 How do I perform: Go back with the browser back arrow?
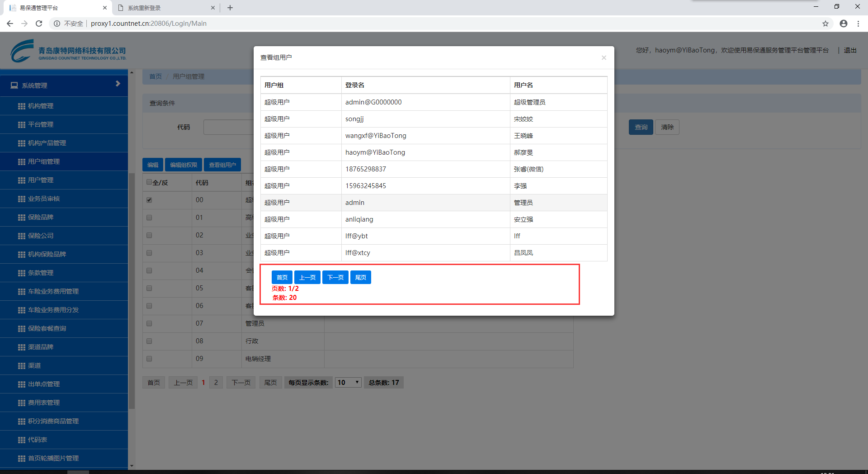(10, 24)
